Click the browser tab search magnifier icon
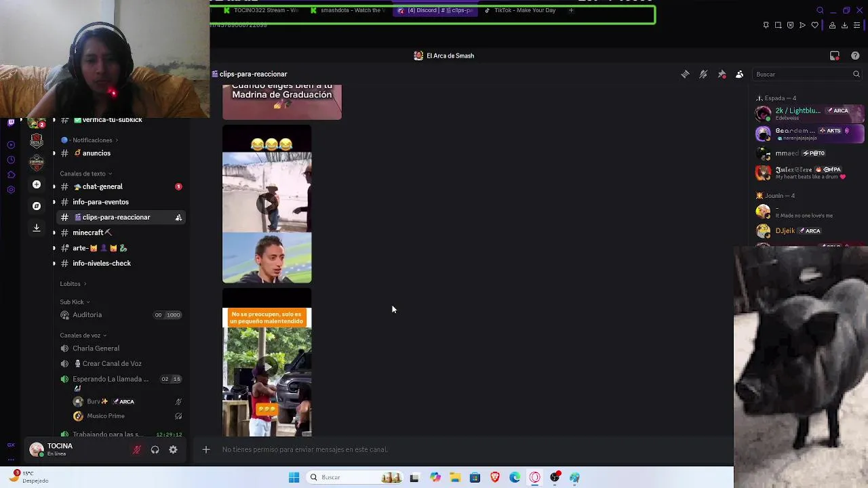 click(820, 10)
